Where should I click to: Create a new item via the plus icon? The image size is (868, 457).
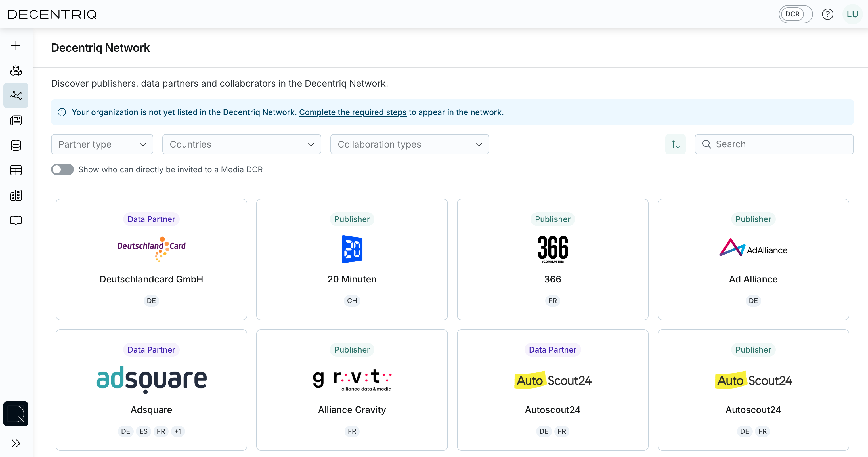pos(16,45)
